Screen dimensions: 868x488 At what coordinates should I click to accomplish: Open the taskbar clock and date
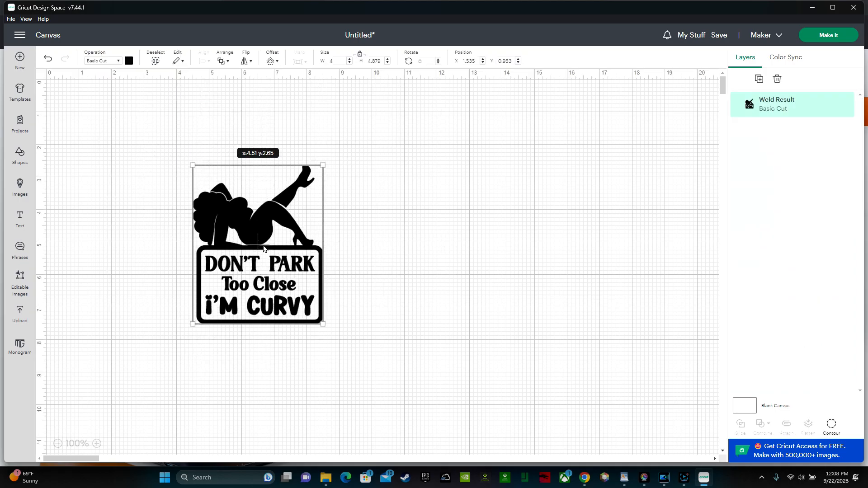point(836,477)
